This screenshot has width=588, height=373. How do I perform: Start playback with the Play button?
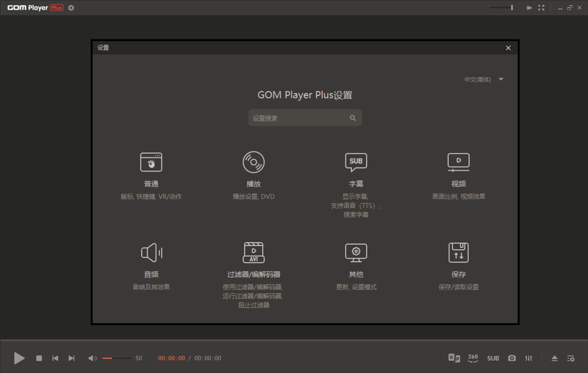19,358
